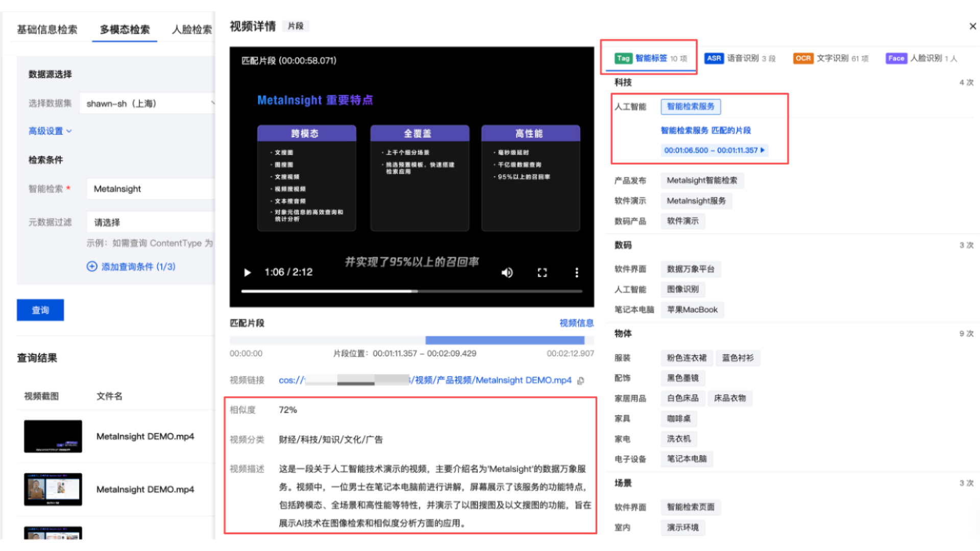This screenshot has width=980, height=551.
Task: Open the 元数据过滤 请选择 dropdown
Action: 151,222
